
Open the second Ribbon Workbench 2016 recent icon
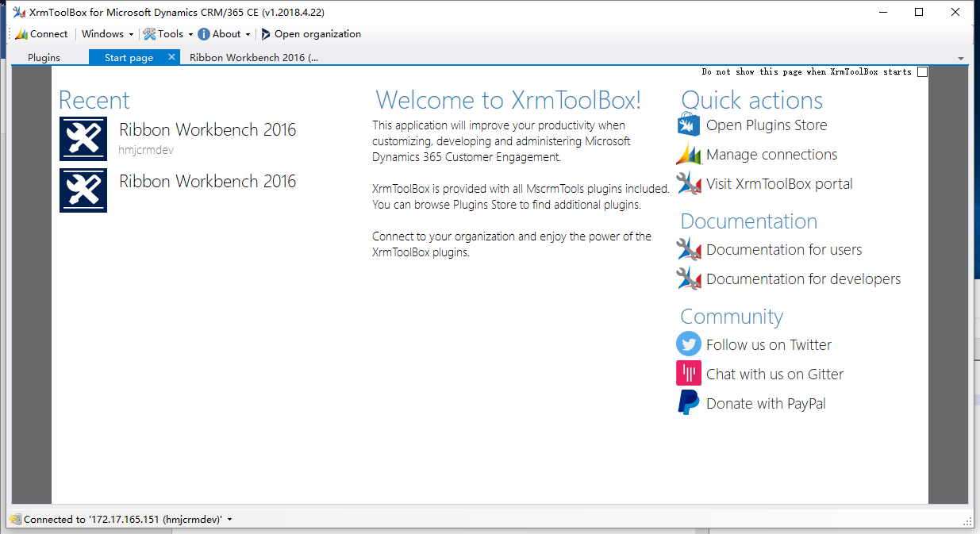pyautogui.click(x=83, y=190)
